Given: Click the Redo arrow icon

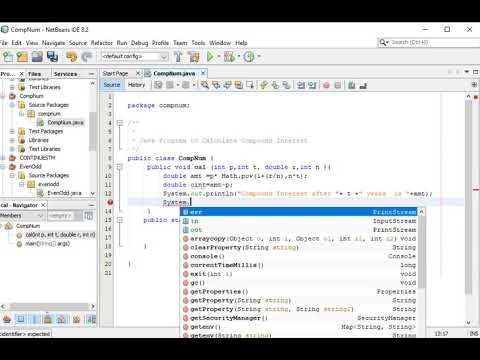Looking at the screenshot, I should [87, 57].
